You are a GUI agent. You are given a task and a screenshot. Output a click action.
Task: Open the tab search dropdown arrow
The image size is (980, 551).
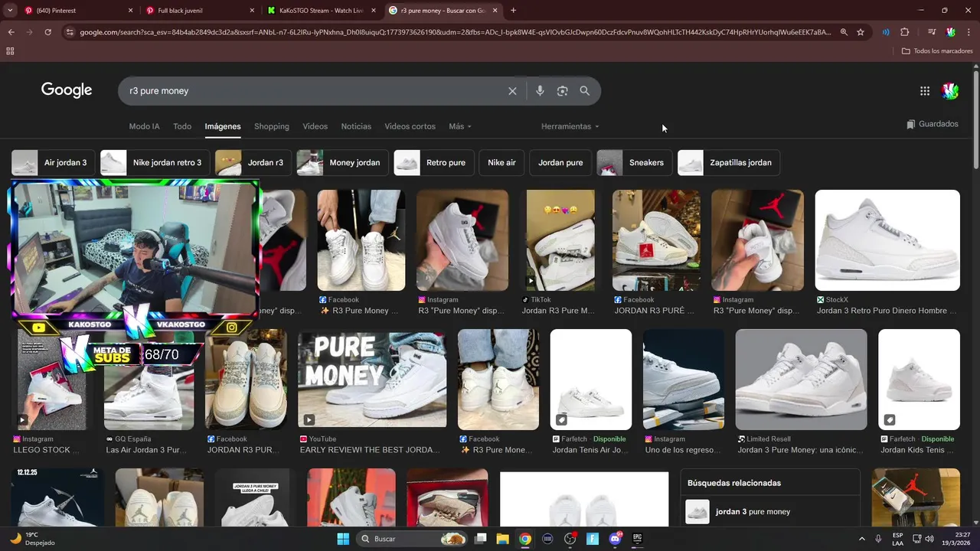point(11,11)
